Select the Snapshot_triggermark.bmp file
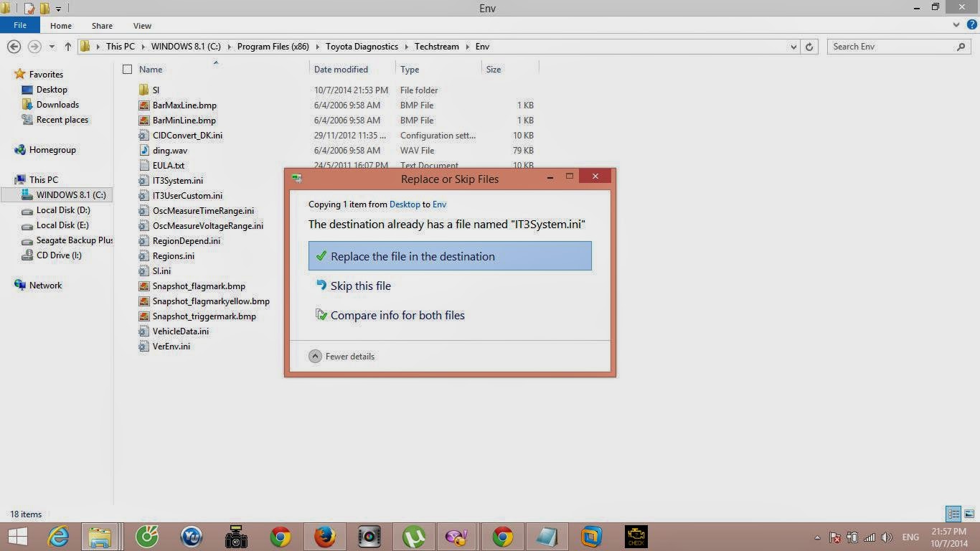 coord(204,316)
